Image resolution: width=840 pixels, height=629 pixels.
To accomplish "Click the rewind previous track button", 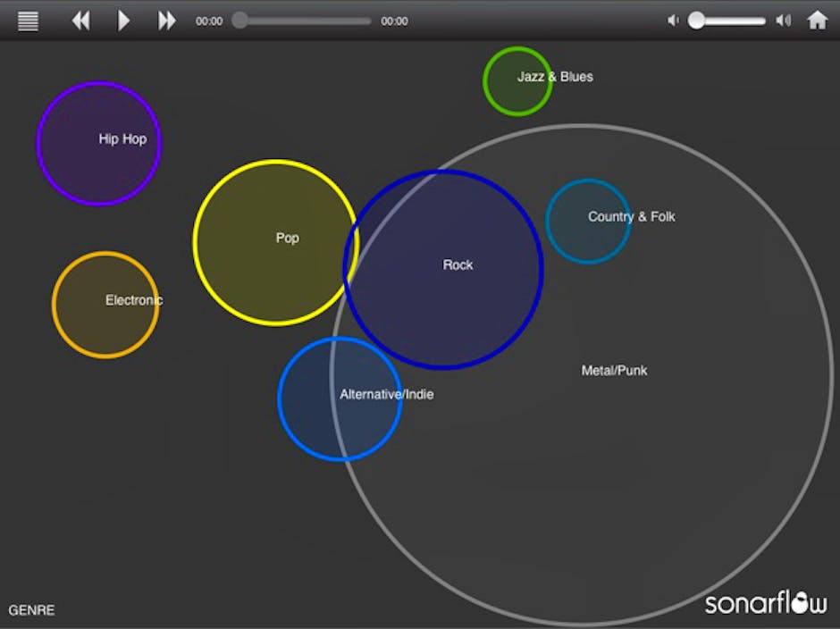I will (x=80, y=21).
